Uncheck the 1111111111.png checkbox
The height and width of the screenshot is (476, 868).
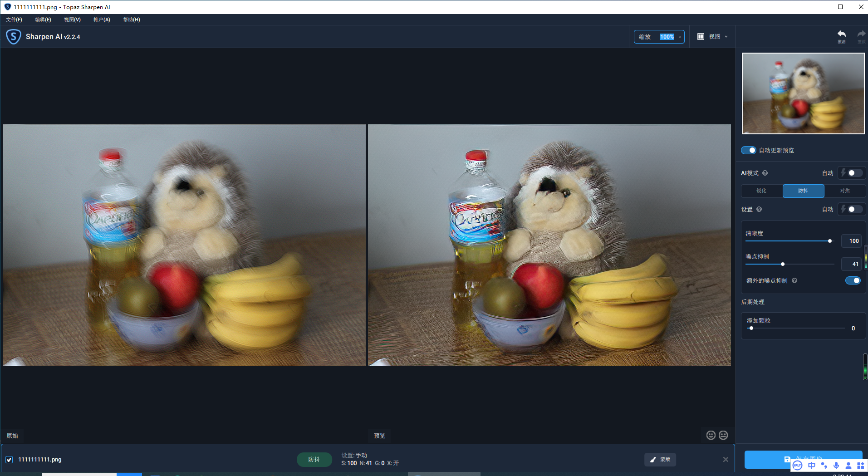(9, 460)
